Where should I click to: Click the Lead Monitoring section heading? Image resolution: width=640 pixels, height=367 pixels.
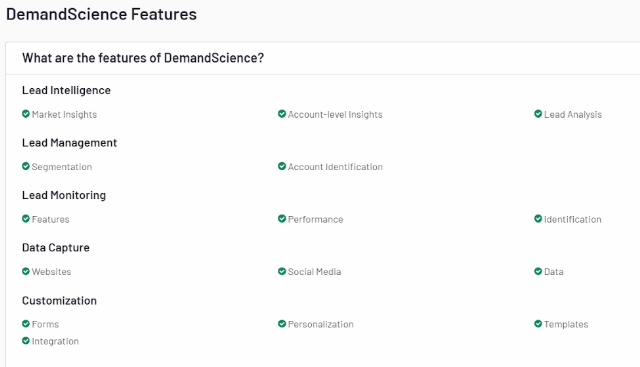64,195
